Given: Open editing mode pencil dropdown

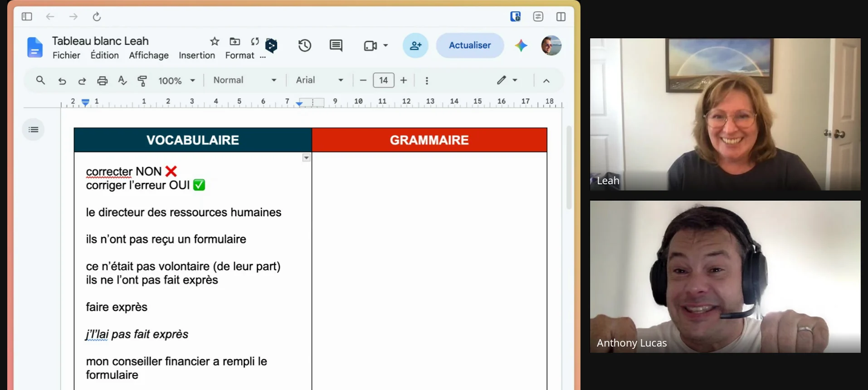Looking at the screenshot, I should pyautogui.click(x=507, y=80).
